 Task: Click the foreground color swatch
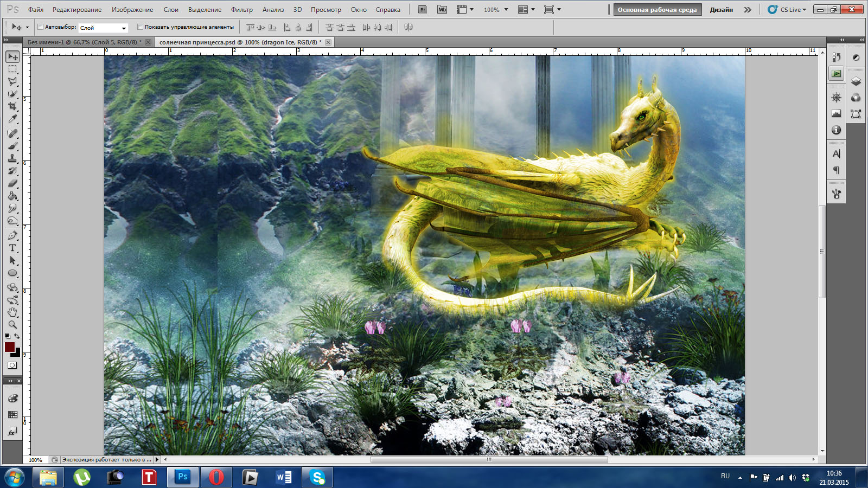(10, 347)
